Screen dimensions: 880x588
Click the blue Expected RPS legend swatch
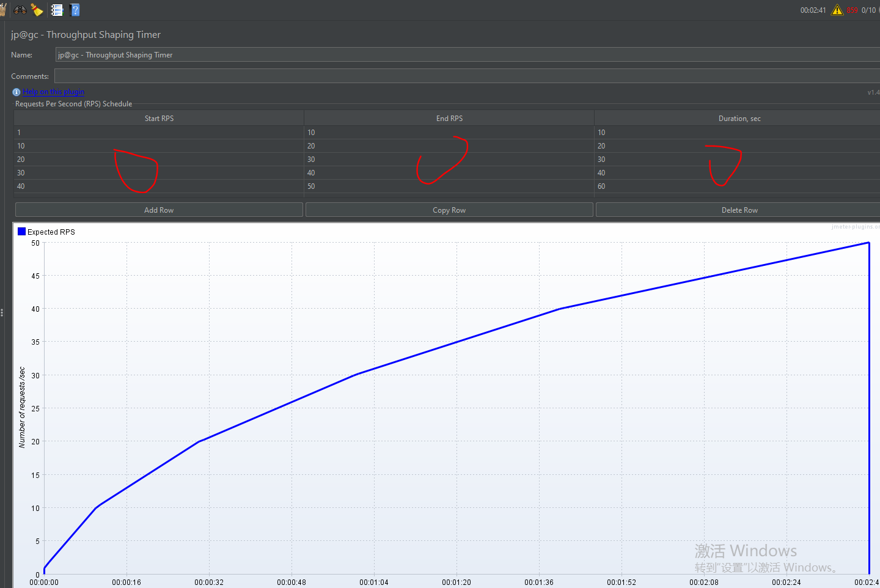[22, 232]
